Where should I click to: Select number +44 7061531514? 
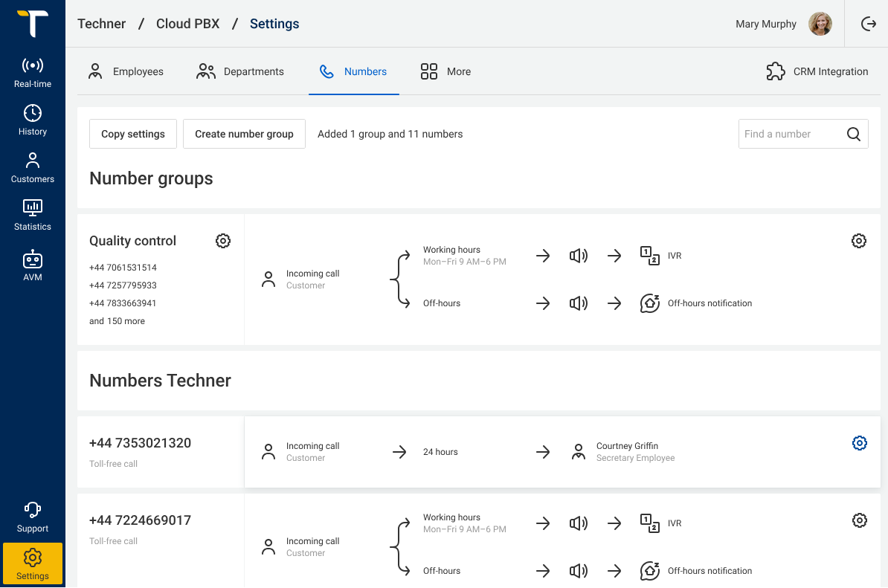click(123, 267)
